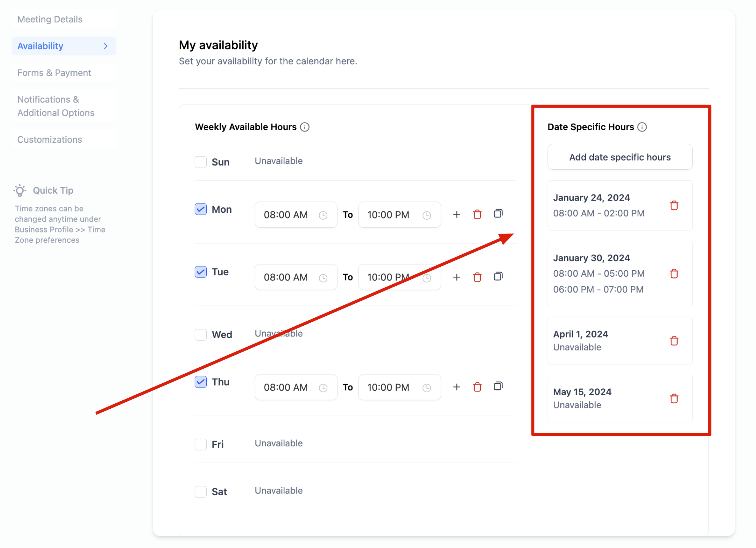The image size is (756, 548).
Task: Open info tooltip for Weekly Available Hours
Action: [x=305, y=127]
